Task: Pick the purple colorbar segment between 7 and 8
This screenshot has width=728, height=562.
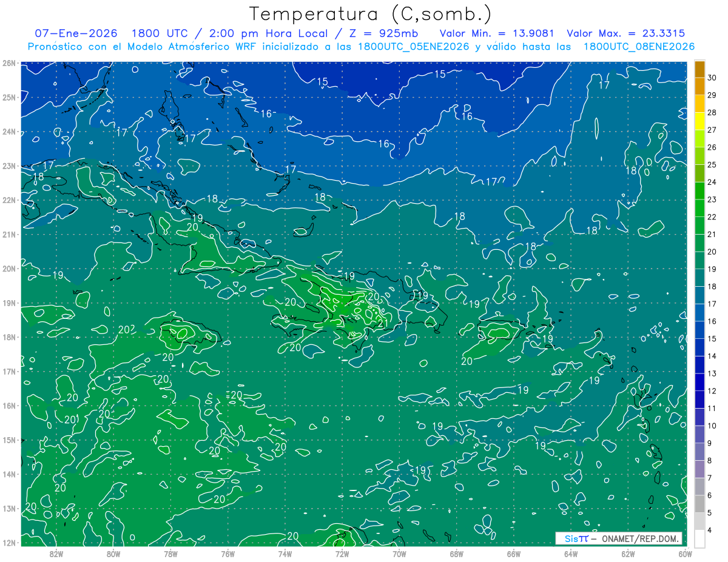Action: click(699, 470)
